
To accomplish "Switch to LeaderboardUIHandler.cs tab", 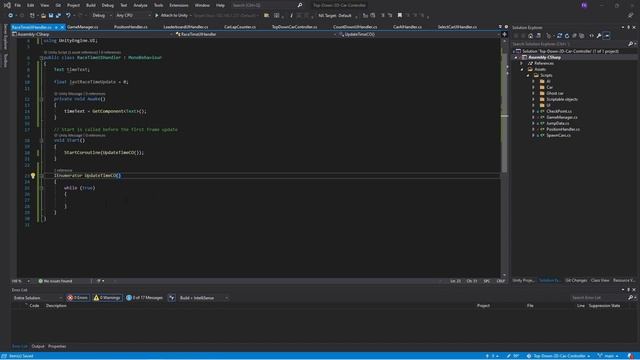I will (186, 27).
